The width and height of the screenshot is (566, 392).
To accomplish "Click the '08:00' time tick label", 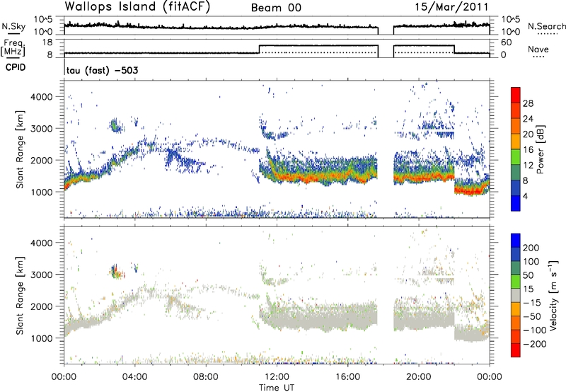I will 206,377.
